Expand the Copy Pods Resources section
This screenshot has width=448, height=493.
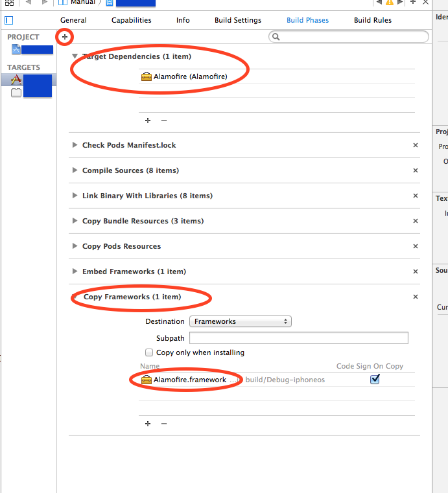pos(75,246)
